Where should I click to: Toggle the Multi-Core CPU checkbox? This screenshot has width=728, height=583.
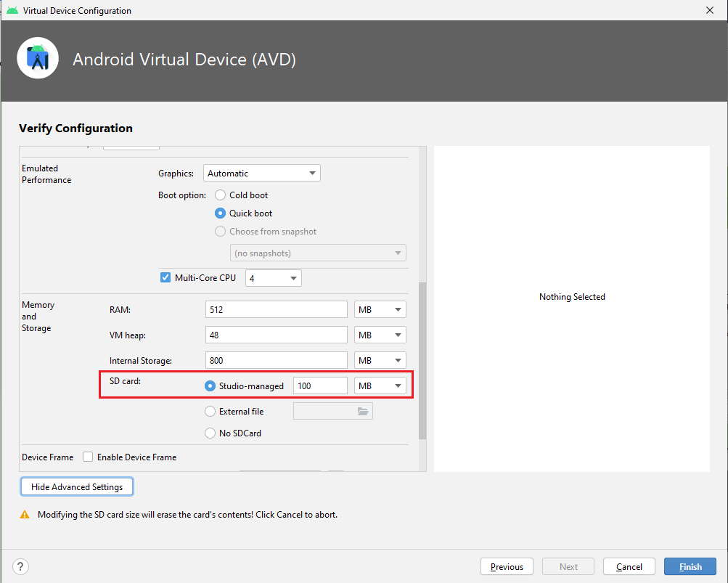[165, 278]
